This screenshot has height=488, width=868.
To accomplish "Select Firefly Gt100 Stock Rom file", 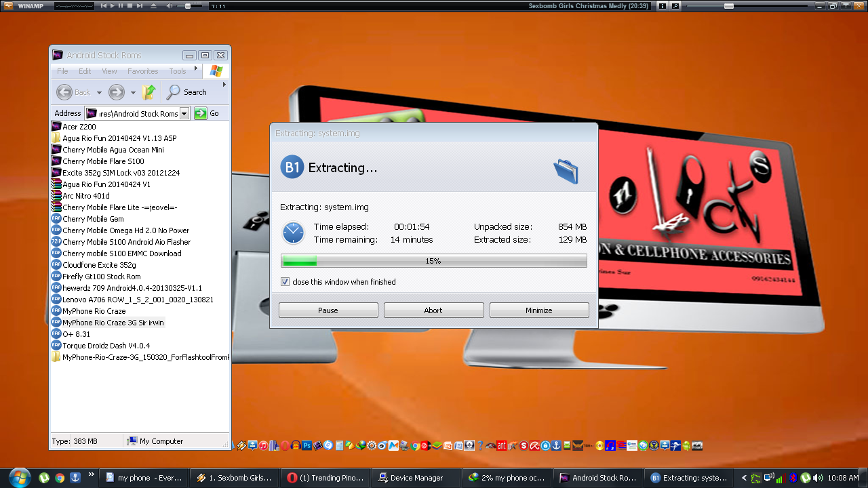I will [102, 277].
